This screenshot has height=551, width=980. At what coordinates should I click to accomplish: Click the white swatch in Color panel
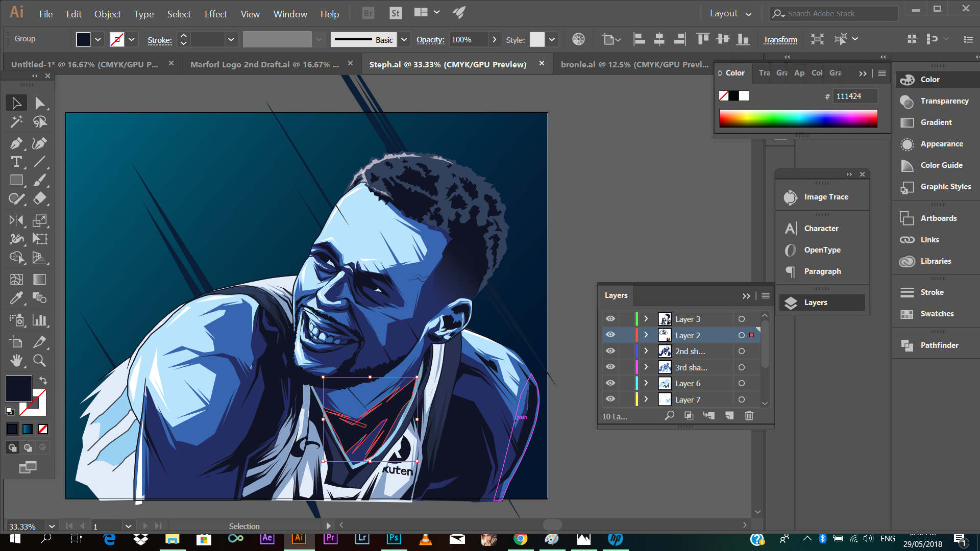744,96
